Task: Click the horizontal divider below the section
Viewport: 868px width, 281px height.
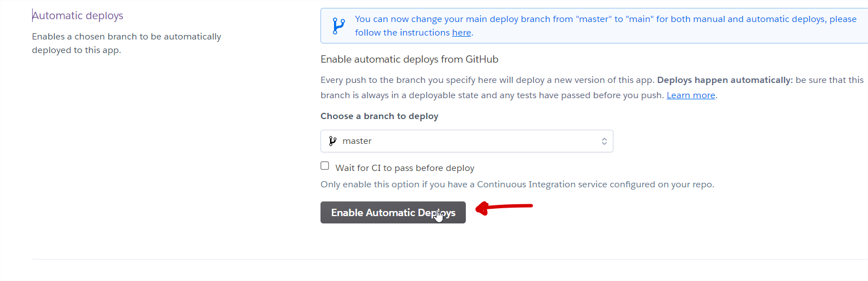Action: [x=449, y=259]
